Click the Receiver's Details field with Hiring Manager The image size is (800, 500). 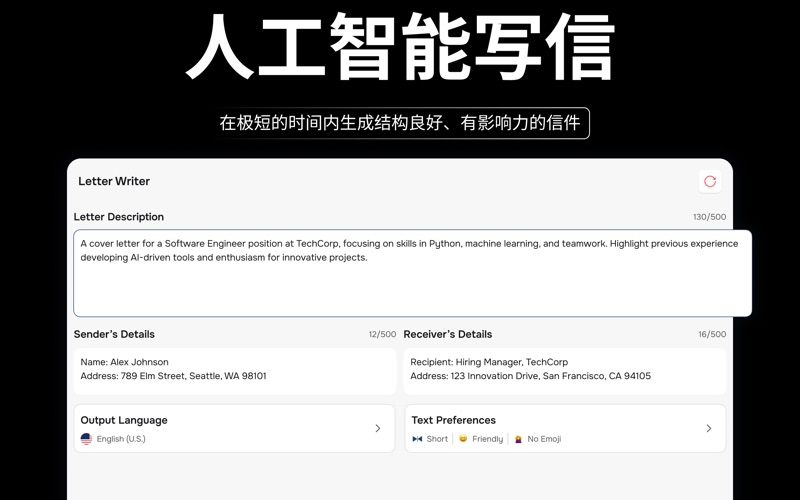[565, 371]
